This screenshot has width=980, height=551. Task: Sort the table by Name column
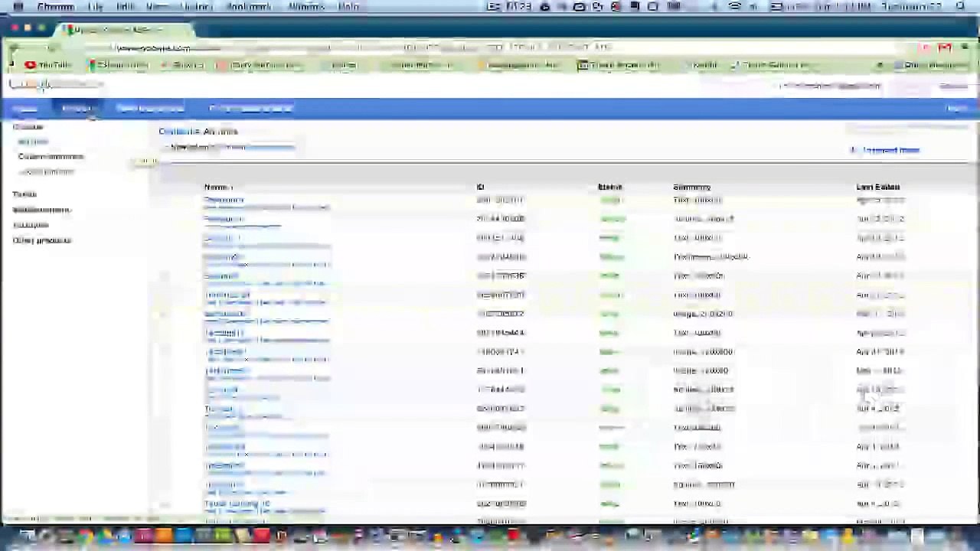(x=217, y=187)
